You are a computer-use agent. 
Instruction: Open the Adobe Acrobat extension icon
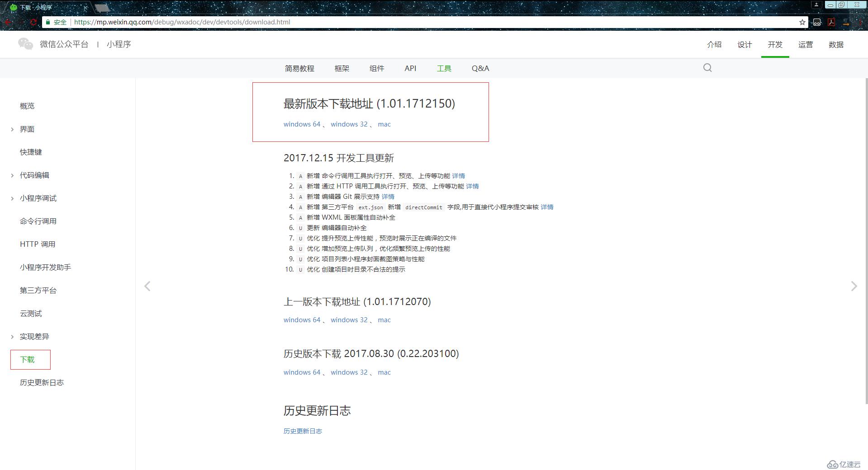click(831, 22)
